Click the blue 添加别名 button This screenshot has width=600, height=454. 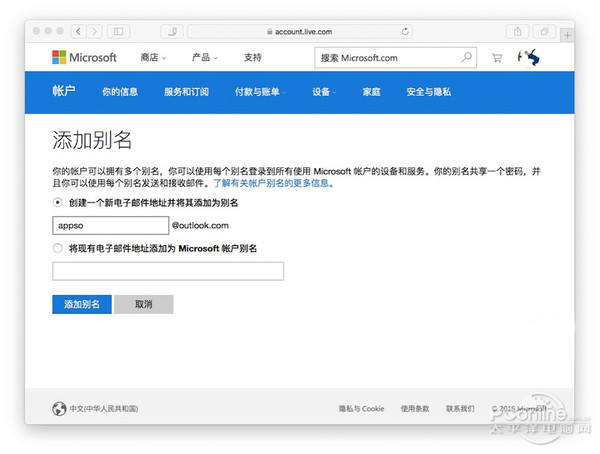(x=82, y=304)
